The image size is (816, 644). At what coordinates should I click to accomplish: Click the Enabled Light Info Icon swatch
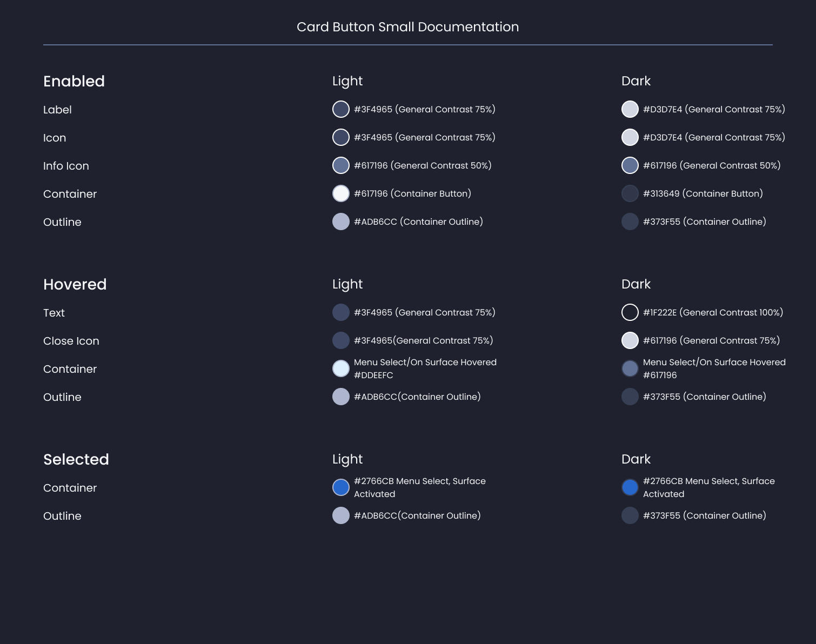pyautogui.click(x=341, y=165)
